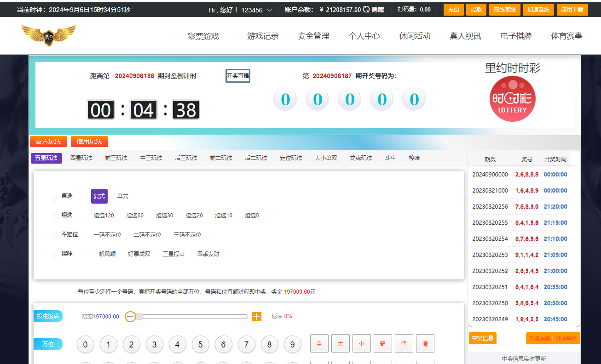Select the 单式 betting mode

[x=121, y=196]
